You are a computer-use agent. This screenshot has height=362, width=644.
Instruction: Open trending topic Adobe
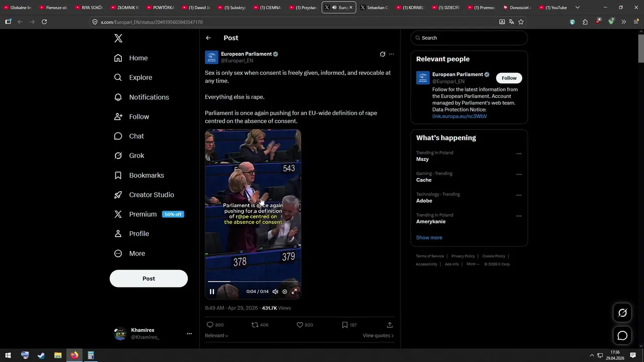pyautogui.click(x=424, y=201)
